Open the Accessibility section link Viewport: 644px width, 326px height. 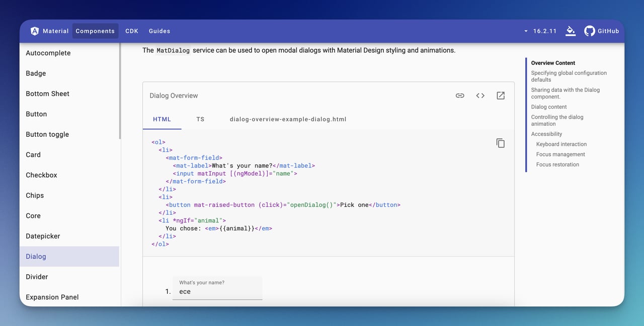coord(546,134)
